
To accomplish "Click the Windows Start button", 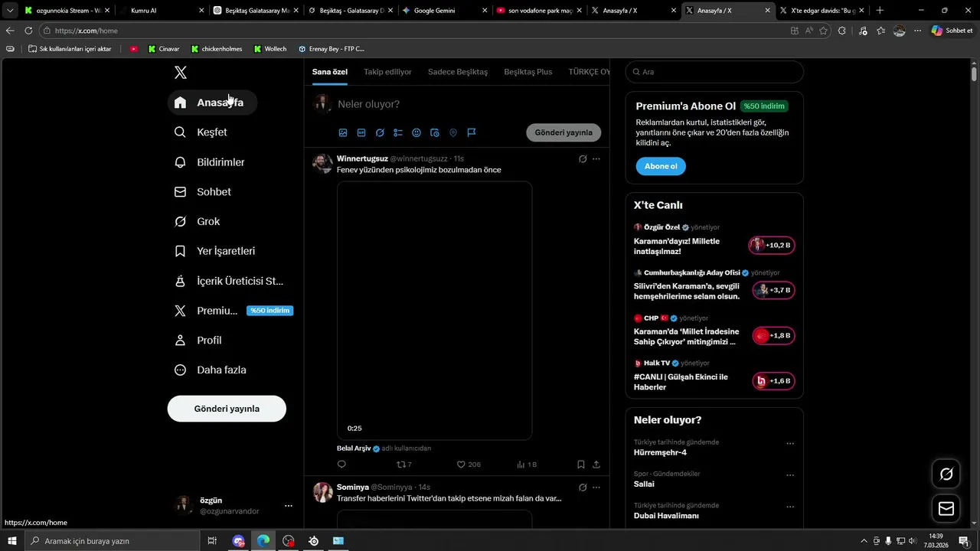I will pos(12,541).
